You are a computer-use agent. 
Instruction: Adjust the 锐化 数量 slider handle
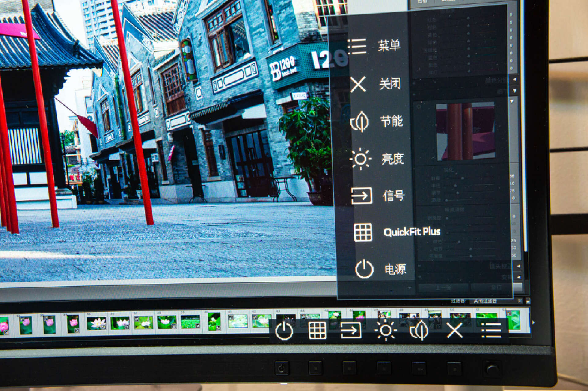pos(462,178)
